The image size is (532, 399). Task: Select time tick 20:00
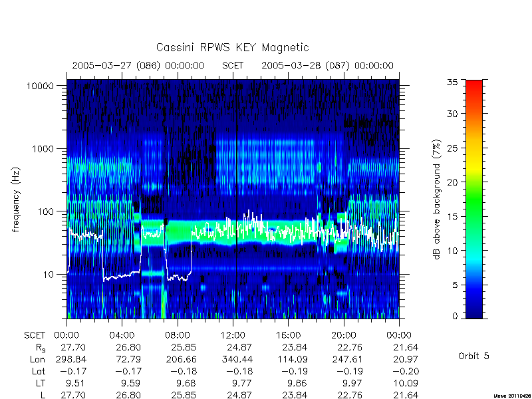pyautogui.click(x=344, y=336)
